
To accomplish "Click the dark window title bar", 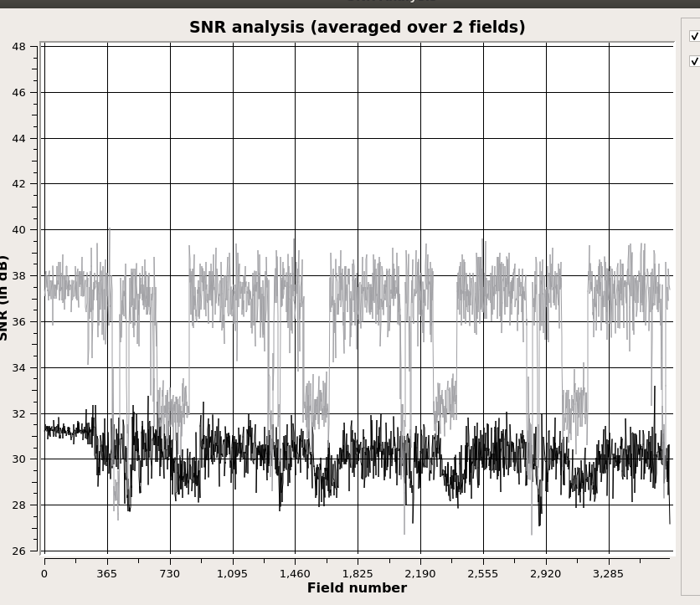I will click(350, 3).
